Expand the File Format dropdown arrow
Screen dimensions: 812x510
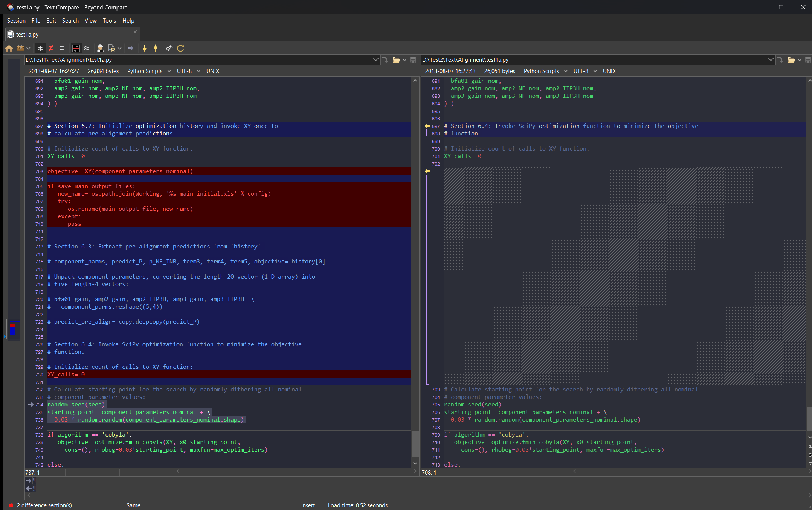pyautogui.click(x=119, y=48)
